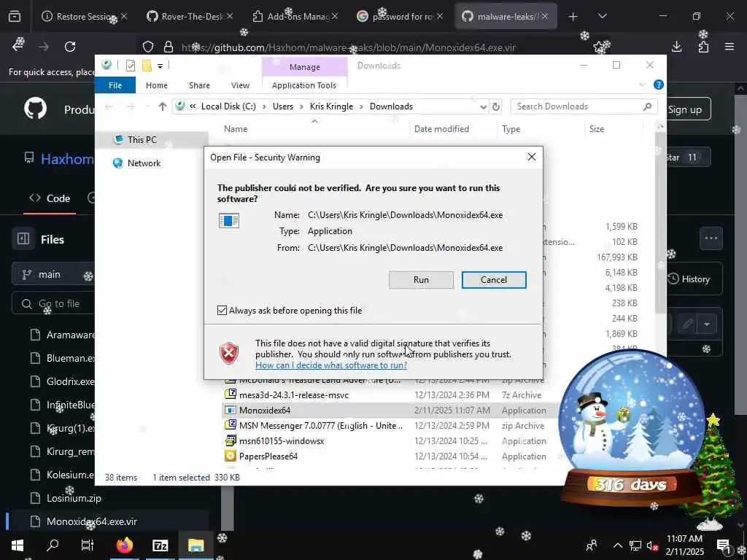
Task: Open Customize Quick Access Toolbar dropdown
Action: [160, 66]
